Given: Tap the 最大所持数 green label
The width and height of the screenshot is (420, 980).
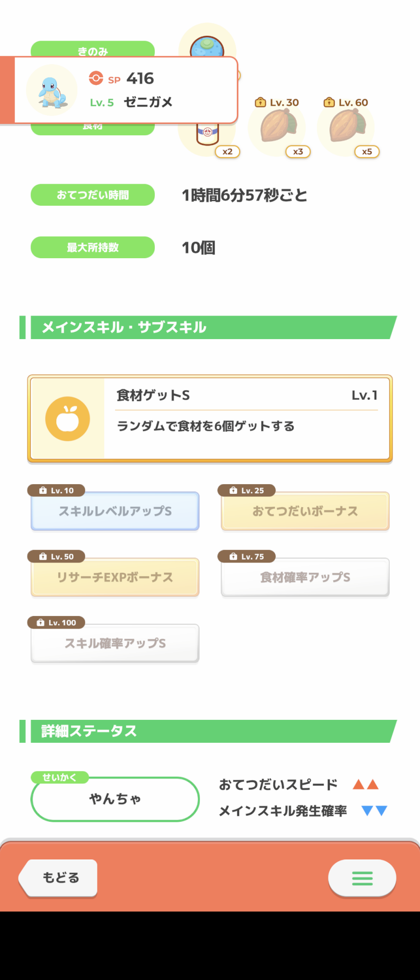Looking at the screenshot, I should (x=93, y=247).
